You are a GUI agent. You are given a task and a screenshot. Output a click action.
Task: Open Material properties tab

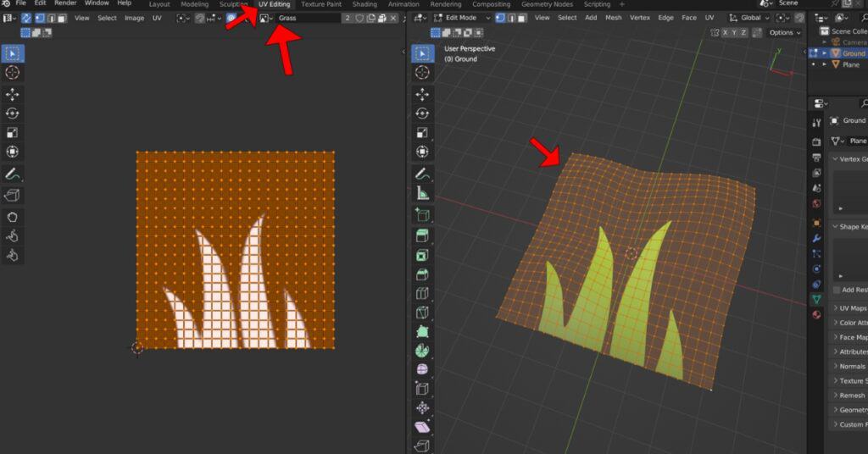[816, 314]
